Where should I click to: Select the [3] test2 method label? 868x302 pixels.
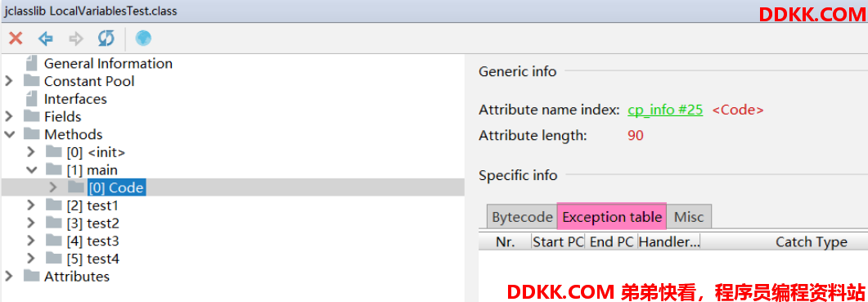[x=93, y=223]
